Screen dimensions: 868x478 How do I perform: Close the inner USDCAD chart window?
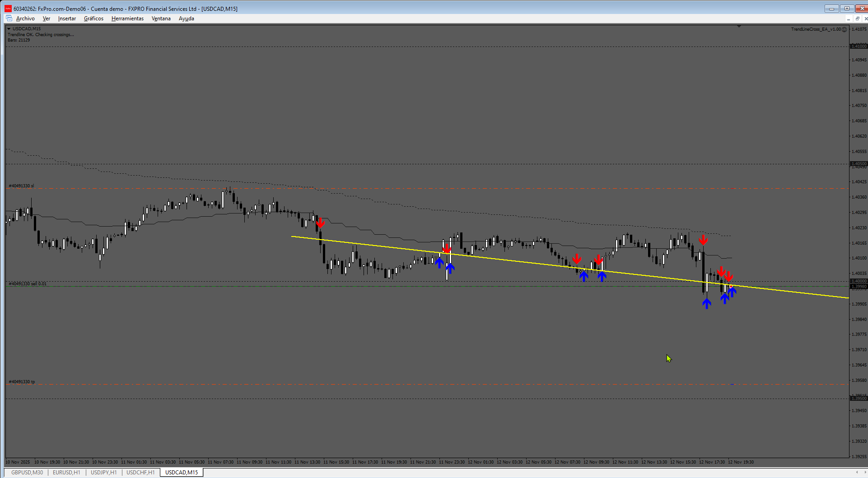[x=865, y=19]
